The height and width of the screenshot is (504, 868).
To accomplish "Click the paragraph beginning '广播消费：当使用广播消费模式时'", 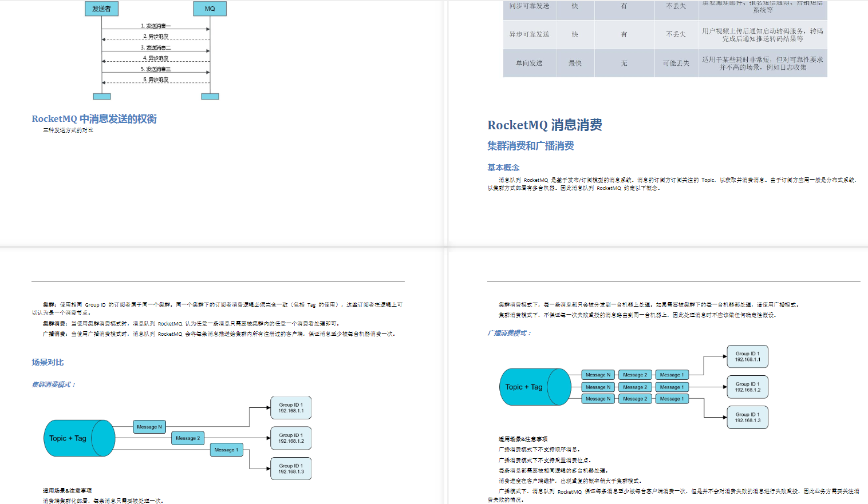I will [x=219, y=334].
